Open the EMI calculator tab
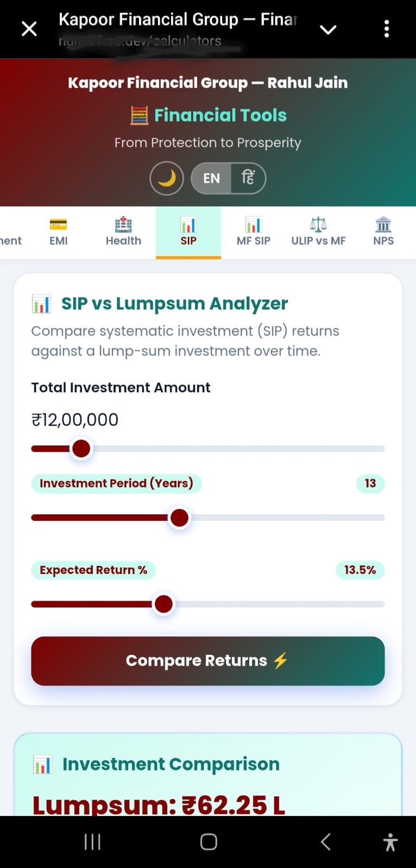The image size is (416, 868). coord(58,232)
